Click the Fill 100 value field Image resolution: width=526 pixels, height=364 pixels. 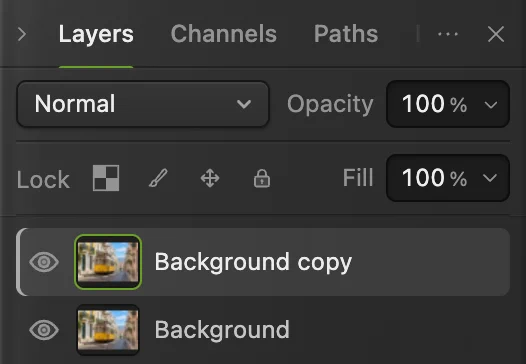pos(434,178)
